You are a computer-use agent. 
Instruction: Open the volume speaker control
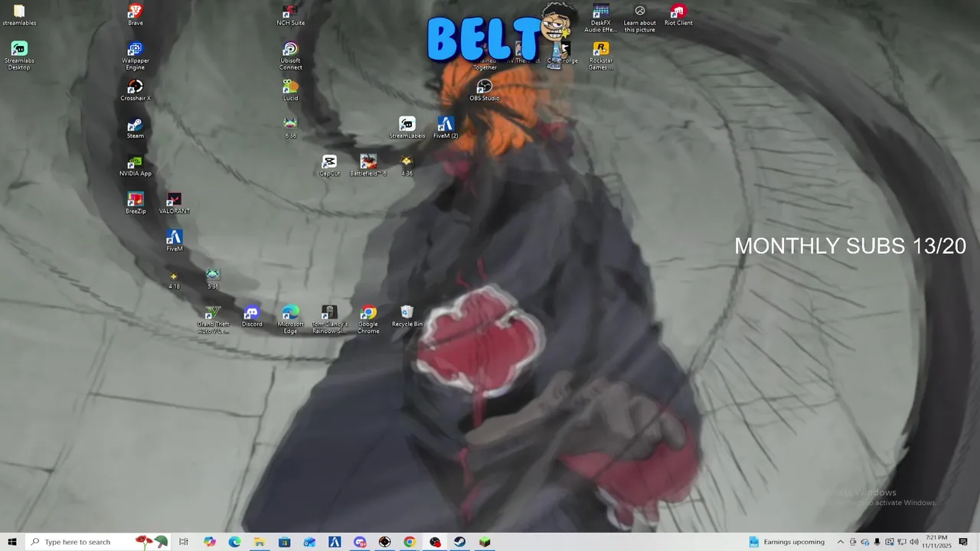click(x=914, y=542)
